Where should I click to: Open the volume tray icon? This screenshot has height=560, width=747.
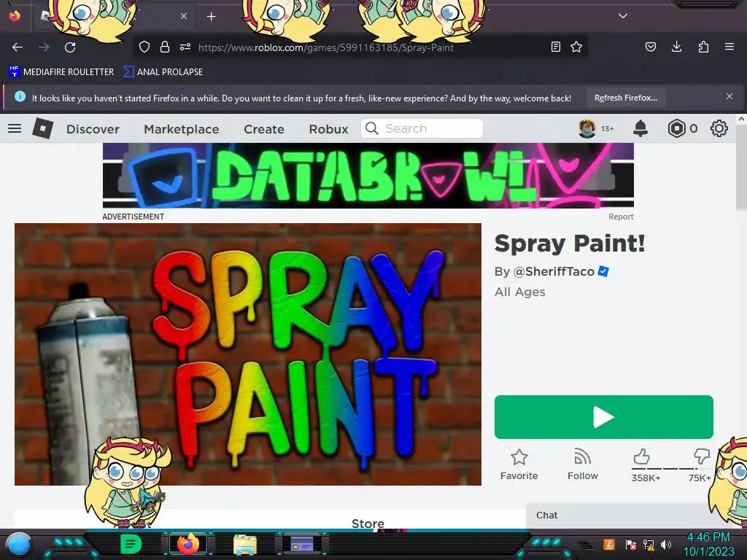pos(666,544)
